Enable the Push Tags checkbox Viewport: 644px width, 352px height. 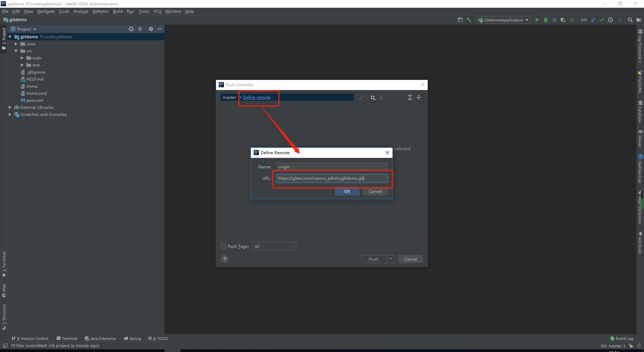[x=223, y=246]
